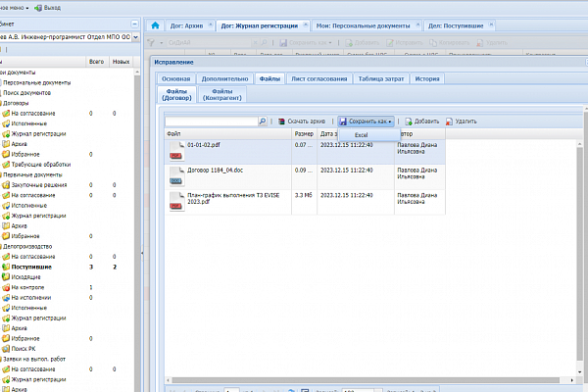
Task: Close the Дог: Архив tab
Action: click(211, 24)
